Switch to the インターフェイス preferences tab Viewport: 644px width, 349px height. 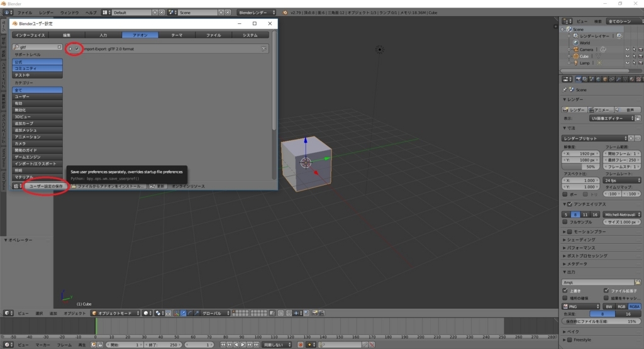pos(30,35)
